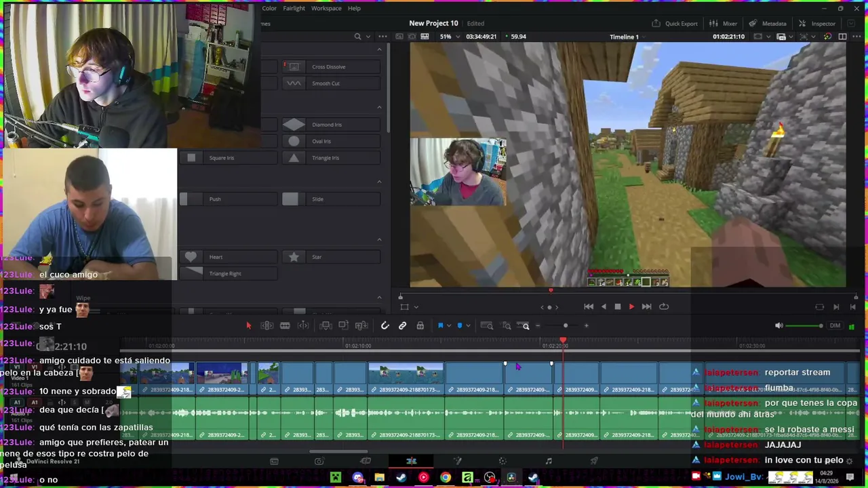Stop playback in the viewer
868x488 pixels.
tap(617, 307)
